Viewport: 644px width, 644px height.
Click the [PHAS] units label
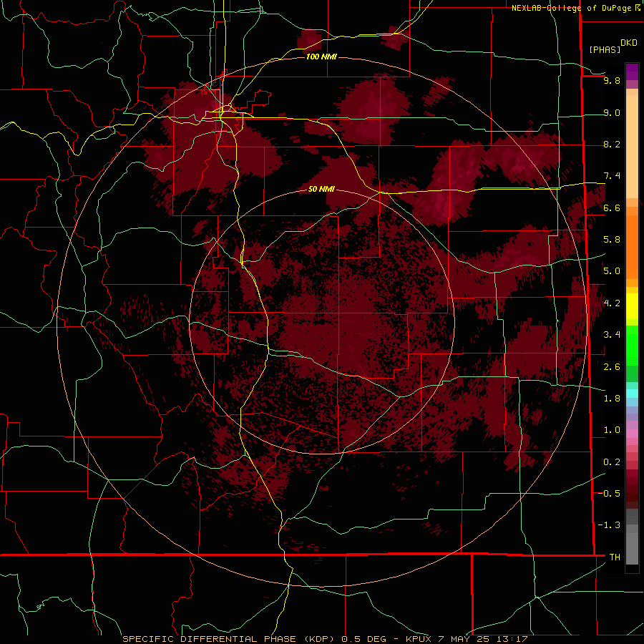click(605, 49)
